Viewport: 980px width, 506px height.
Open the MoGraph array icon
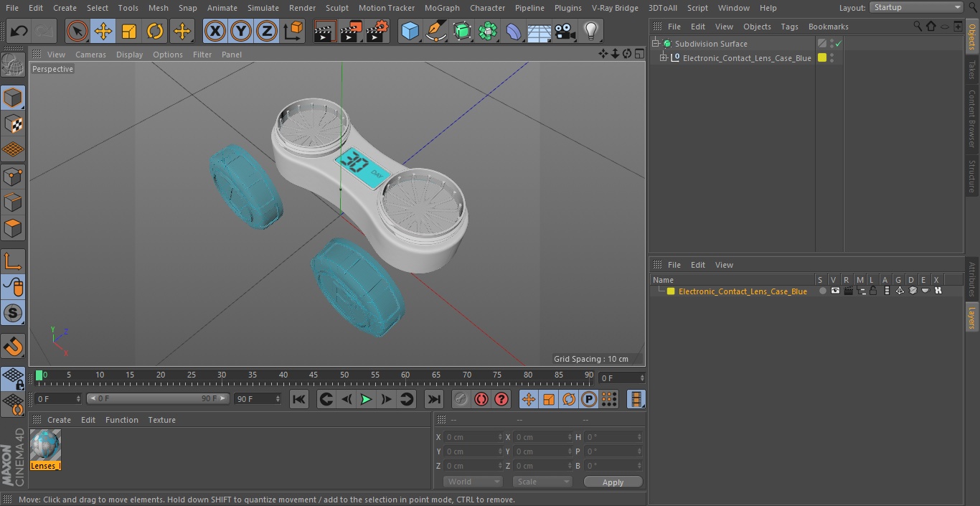click(x=488, y=32)
